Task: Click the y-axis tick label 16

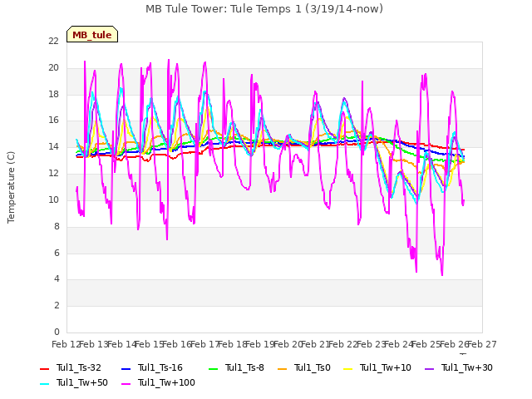Action: point(53,120)
